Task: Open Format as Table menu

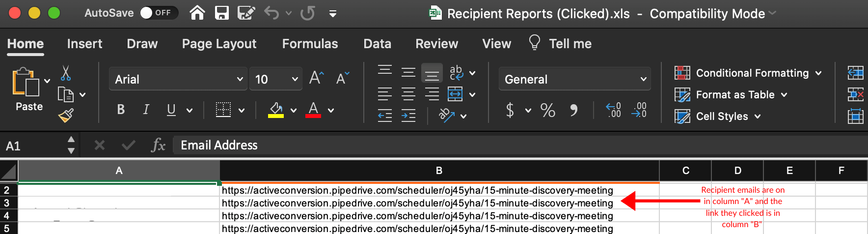Action: click(731, 95)
